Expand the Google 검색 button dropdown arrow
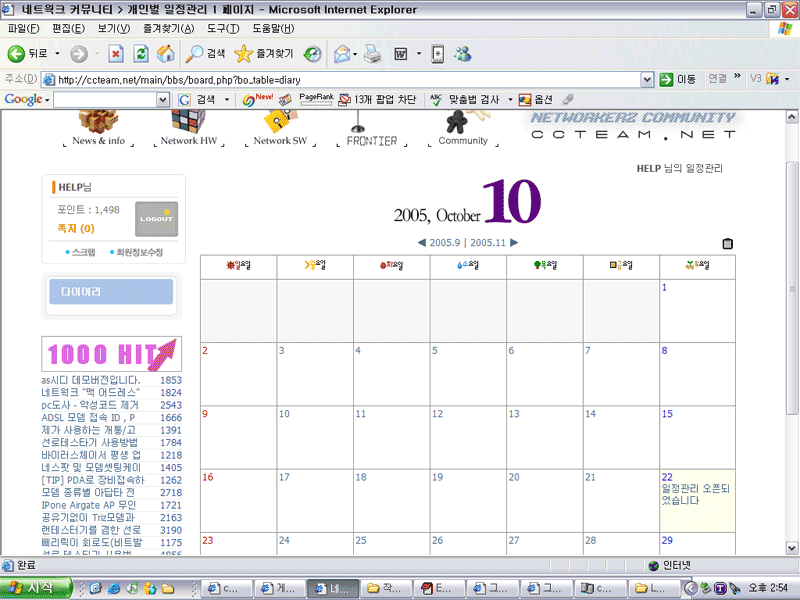Image resolution: width=800 pixels, height=600 pixels. (227, 99)
